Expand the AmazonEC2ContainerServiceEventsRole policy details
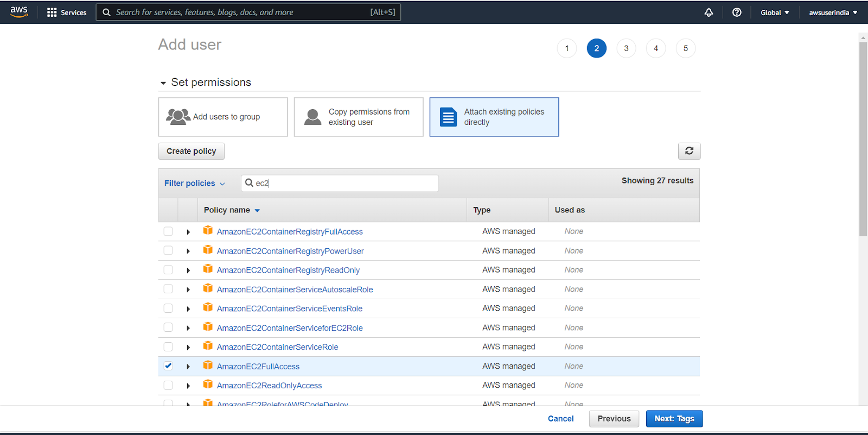This screenshot has width=868, height=435. coord(188,309)
